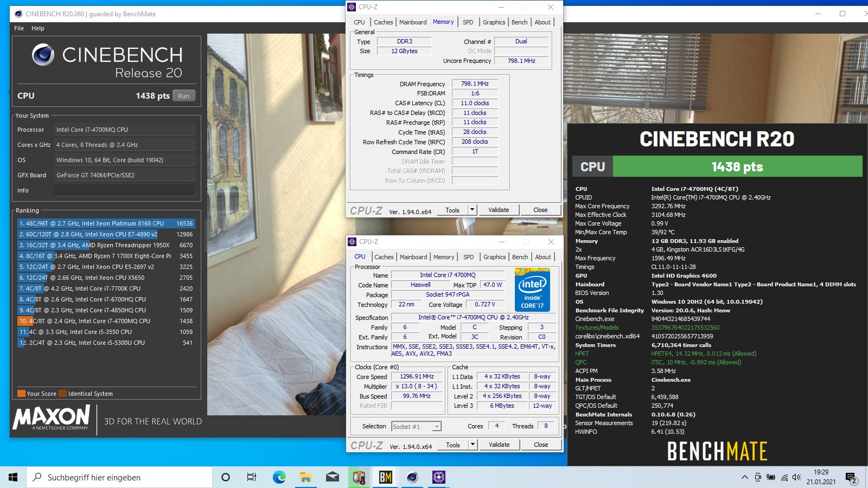Select ranking row Core i7-4700MQ

[106, 321]
